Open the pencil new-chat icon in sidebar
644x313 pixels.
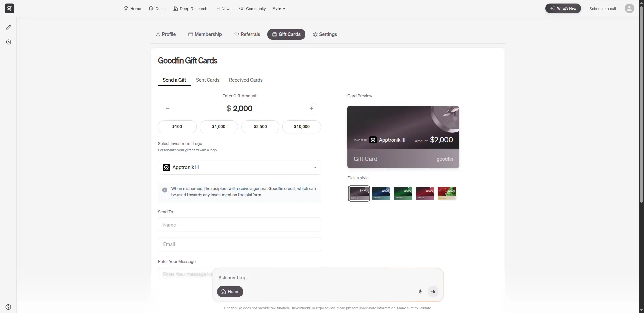8,28
